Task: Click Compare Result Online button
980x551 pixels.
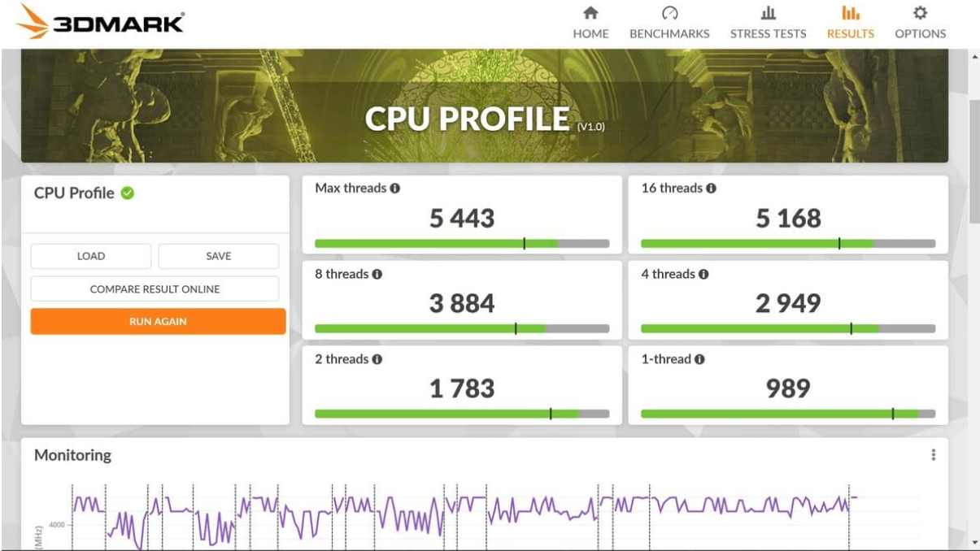Action: (155, 289)
